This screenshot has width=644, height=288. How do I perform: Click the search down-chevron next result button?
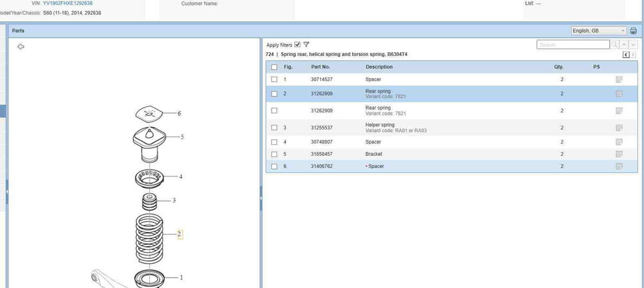pyautogui.click(x=632, y=45)
